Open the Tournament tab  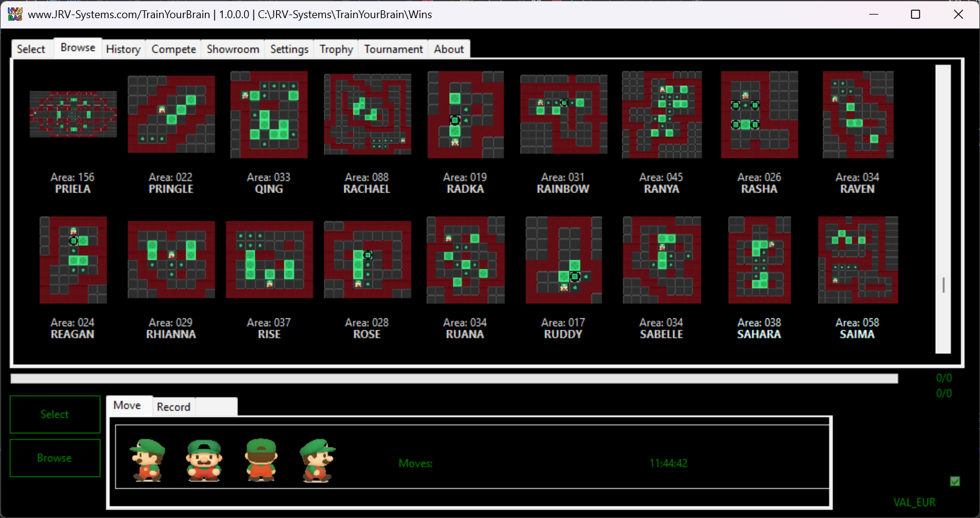(393, 49)
